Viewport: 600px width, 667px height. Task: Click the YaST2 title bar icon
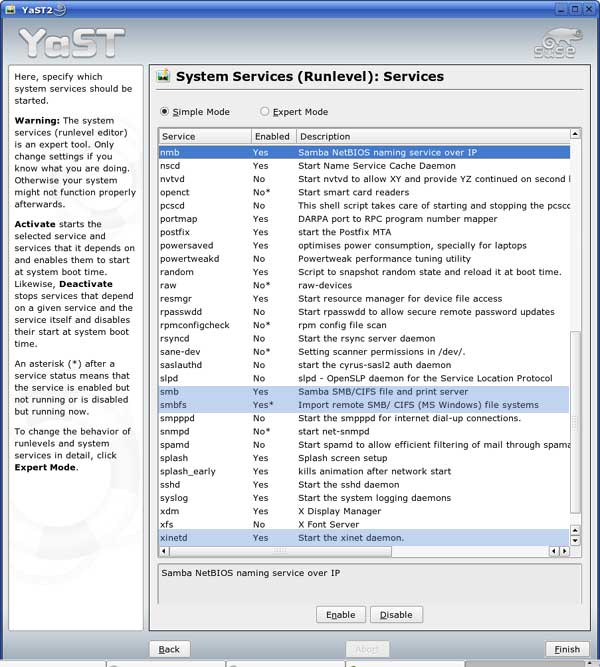[10, 9]
